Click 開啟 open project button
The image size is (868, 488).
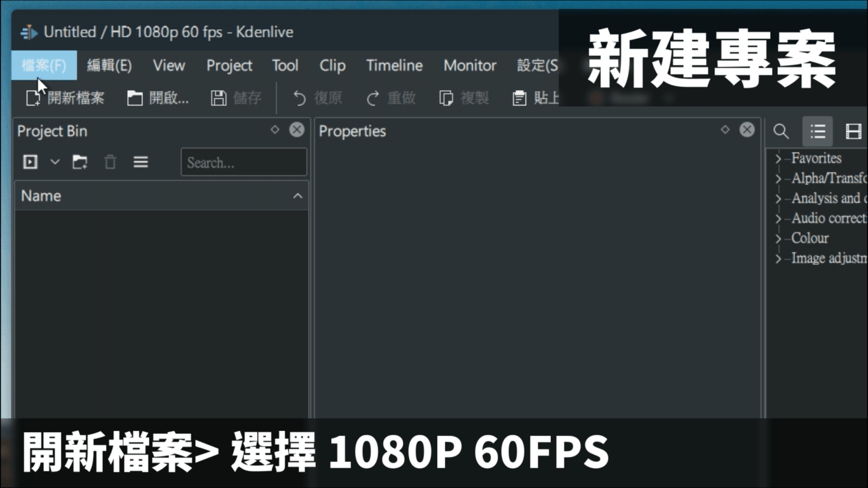tap(158, 98)
